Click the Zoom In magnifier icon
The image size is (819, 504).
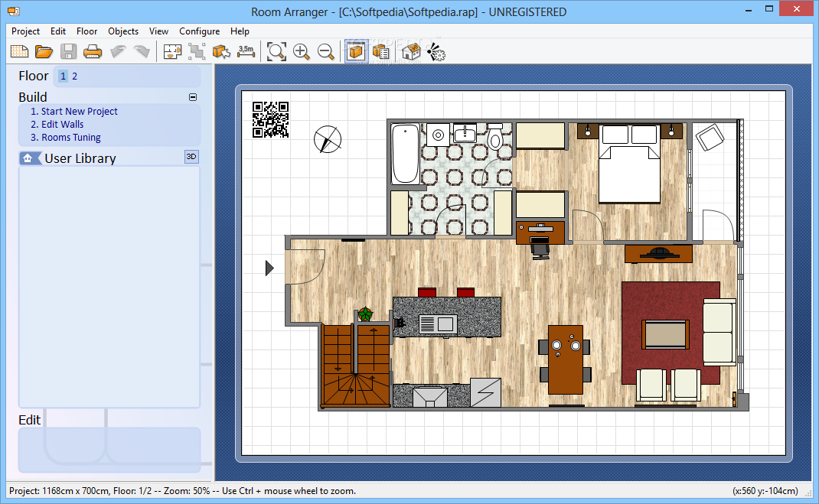(302, 52)
